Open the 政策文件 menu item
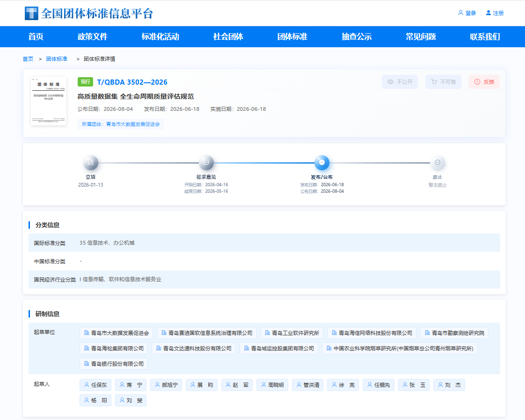525x420 pixels. tap(92, 36)
